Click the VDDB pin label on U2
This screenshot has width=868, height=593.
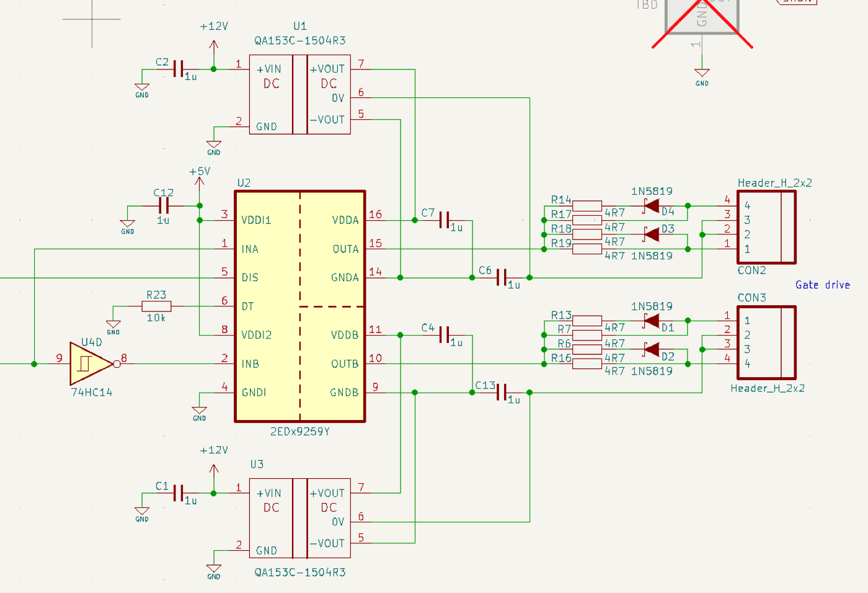(345, 335)
